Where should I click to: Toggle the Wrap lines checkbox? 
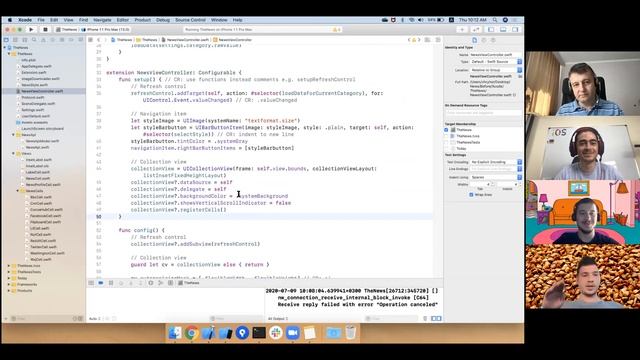471,195
